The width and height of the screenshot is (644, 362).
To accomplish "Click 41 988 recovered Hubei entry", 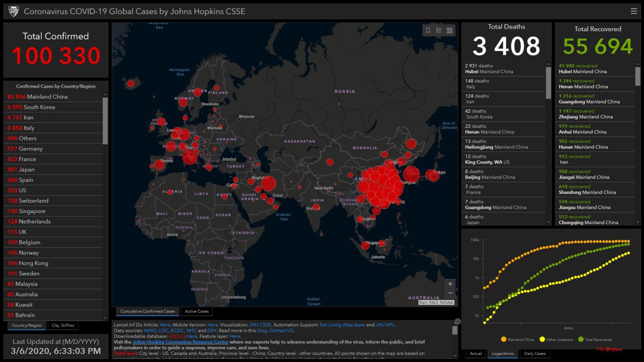I will pyautogui.click(x=595, y=69).
